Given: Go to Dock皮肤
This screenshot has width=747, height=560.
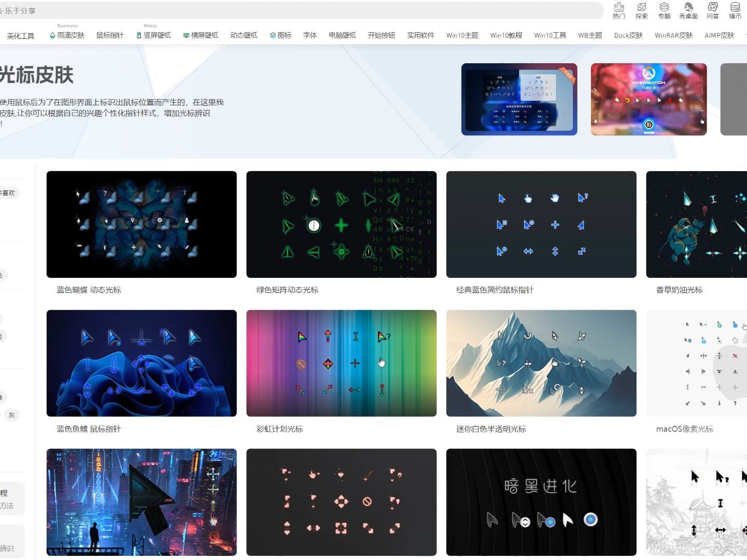Looking at the screenshot, I should coord(628,35).
